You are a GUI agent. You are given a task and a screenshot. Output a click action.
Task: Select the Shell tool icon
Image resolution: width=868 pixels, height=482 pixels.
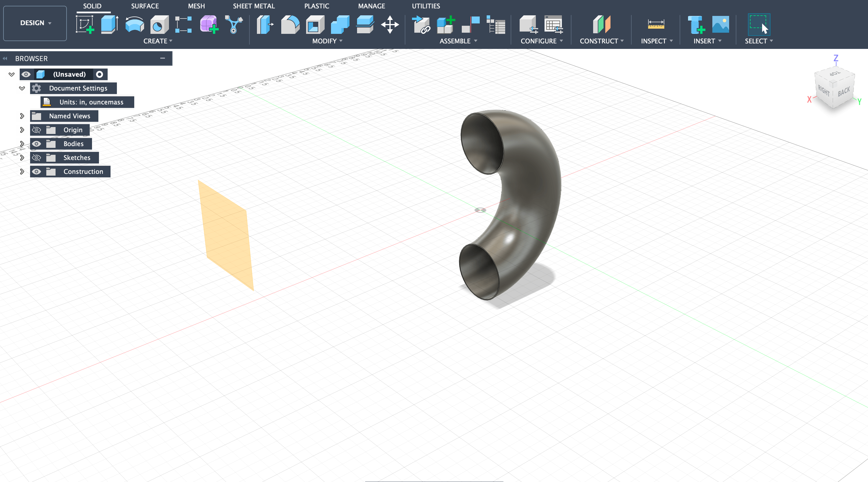point(315,25)
